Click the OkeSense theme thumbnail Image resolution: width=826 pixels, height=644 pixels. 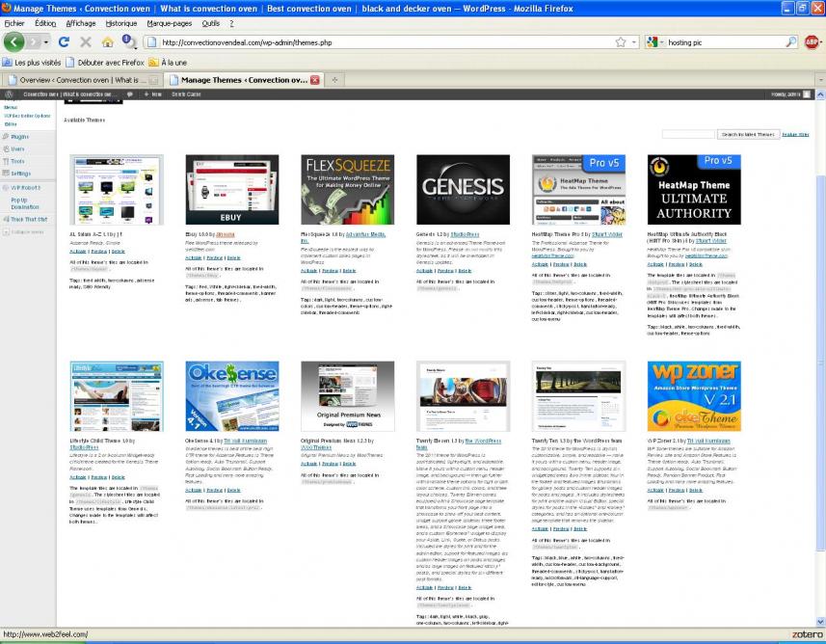click(x=232, y=396)
